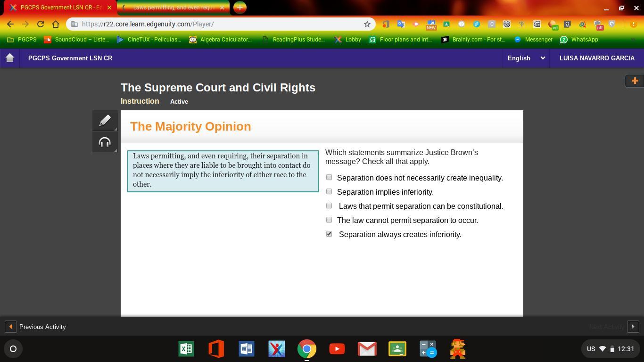Open the CineTUX bookmark
644x362 pixels.
[149, 40]
